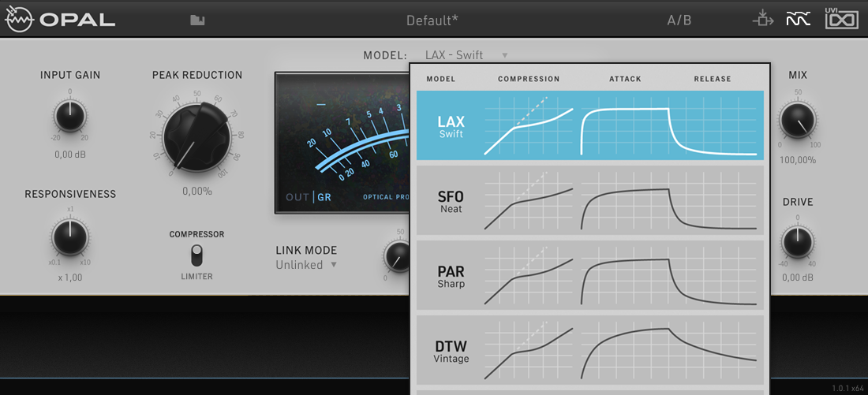
Task: Click the mix value 100,00%
Action: click(798, 160)
